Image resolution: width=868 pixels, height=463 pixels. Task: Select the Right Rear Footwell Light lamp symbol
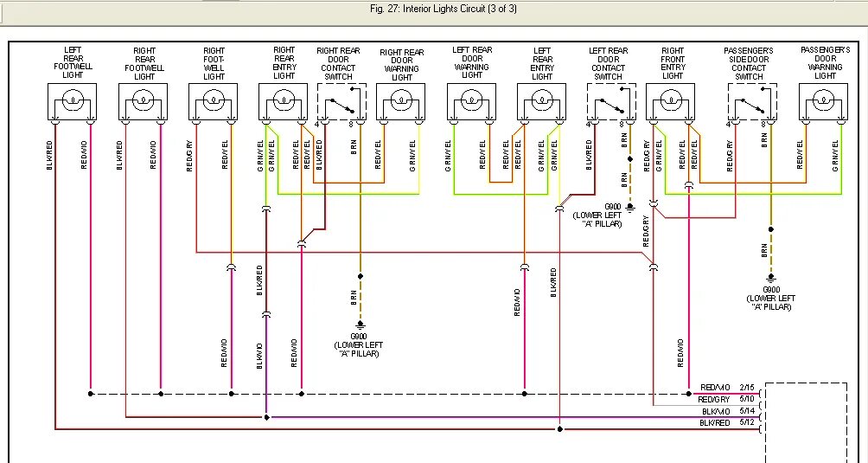click(144, 101)
